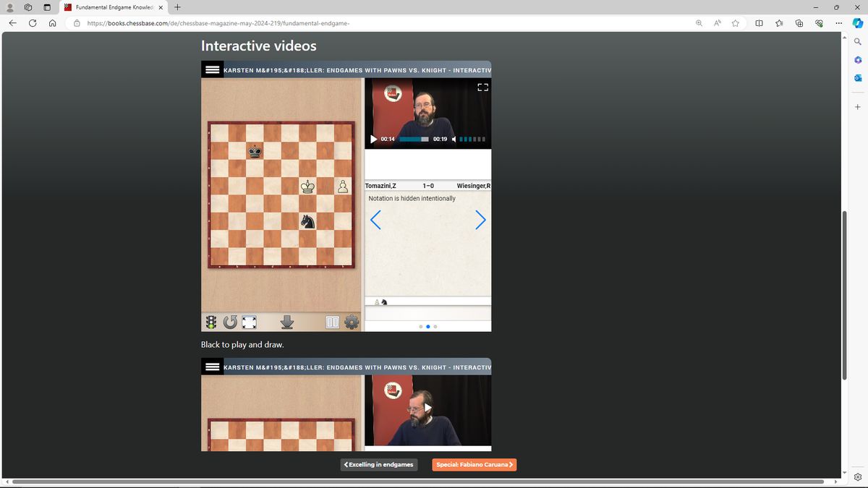The image size is (868, 488).
Task: Open a new browser tab
Action: (177, 7)
